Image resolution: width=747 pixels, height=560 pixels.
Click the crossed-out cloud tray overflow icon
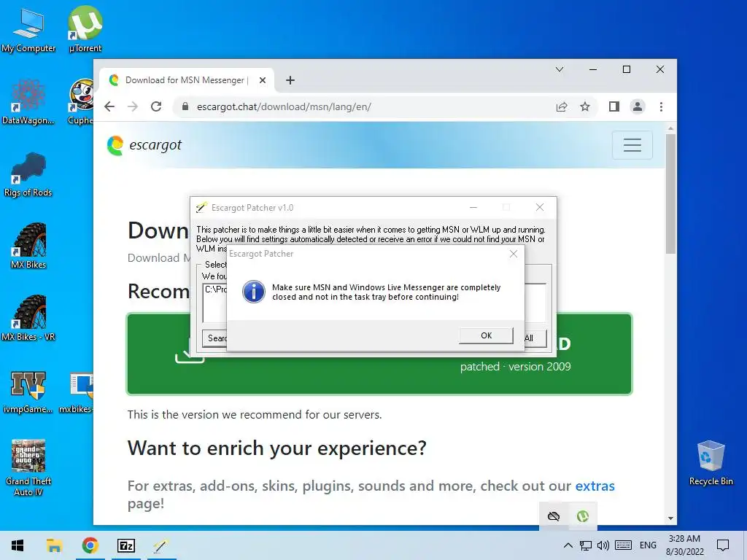click(554, 516)
